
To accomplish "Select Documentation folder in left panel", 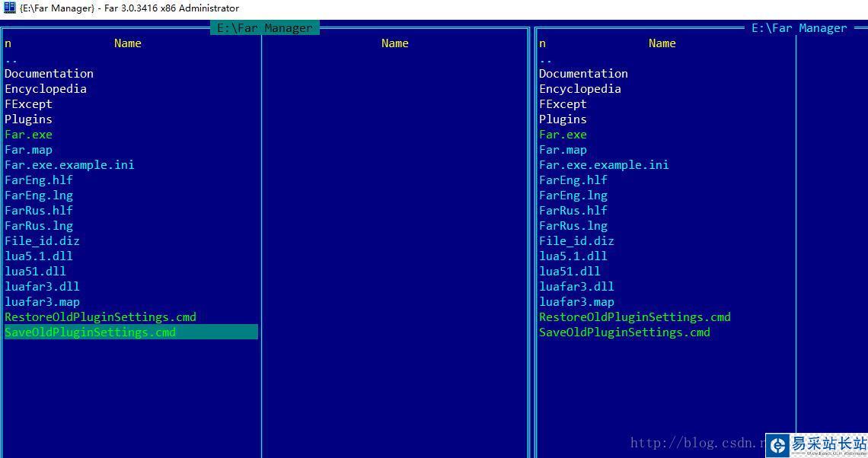I will coord(49,74).
